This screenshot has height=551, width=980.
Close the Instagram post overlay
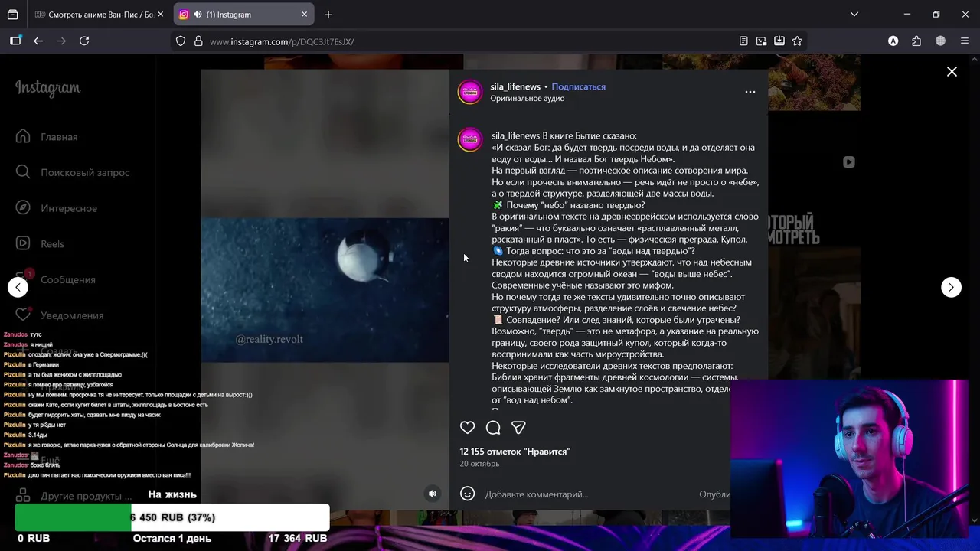[x=952, y=71]
